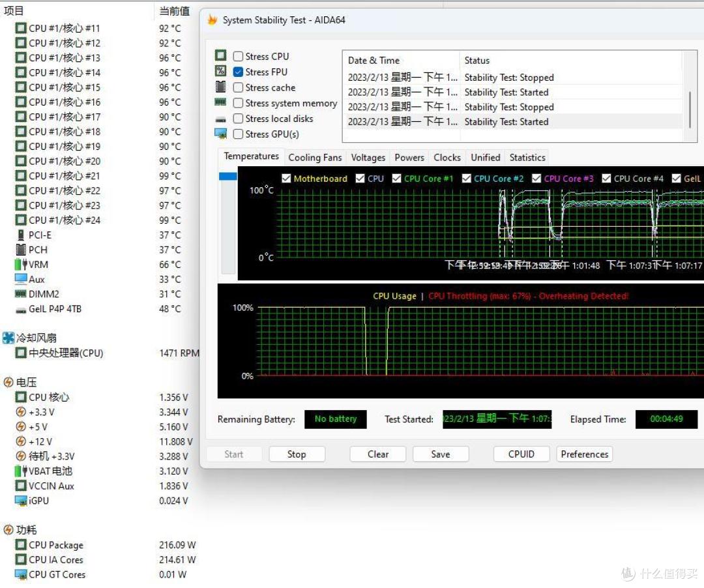Open the Clocks tab
This screenshot has height=588, width=704.
click(447, 158)
